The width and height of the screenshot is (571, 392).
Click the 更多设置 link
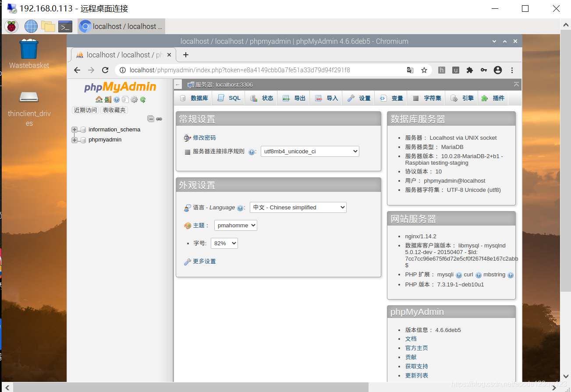click(x=204, y=261)
